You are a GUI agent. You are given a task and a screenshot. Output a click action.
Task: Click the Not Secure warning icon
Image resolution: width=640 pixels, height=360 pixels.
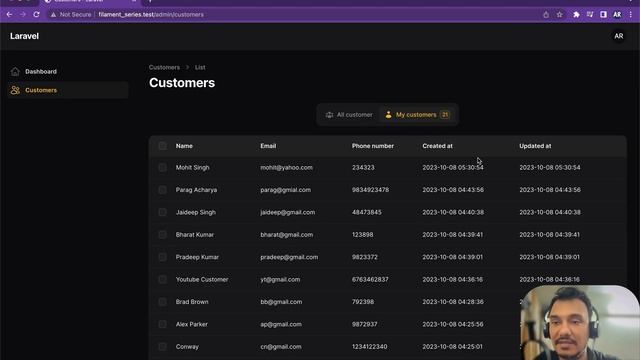53,15
